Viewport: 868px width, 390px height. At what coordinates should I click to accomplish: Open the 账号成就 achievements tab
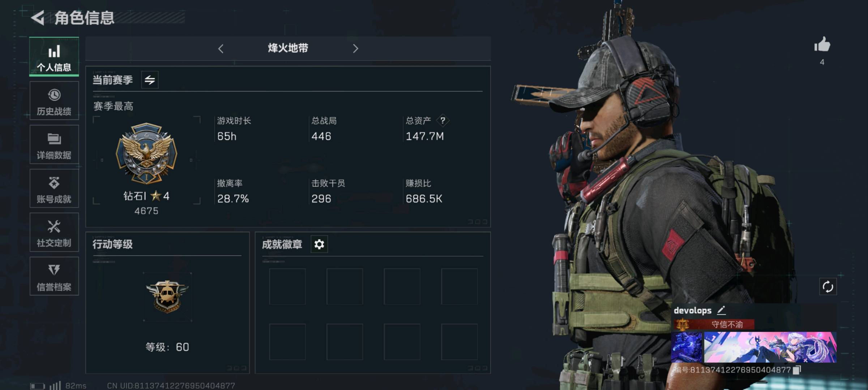point(54,189)
